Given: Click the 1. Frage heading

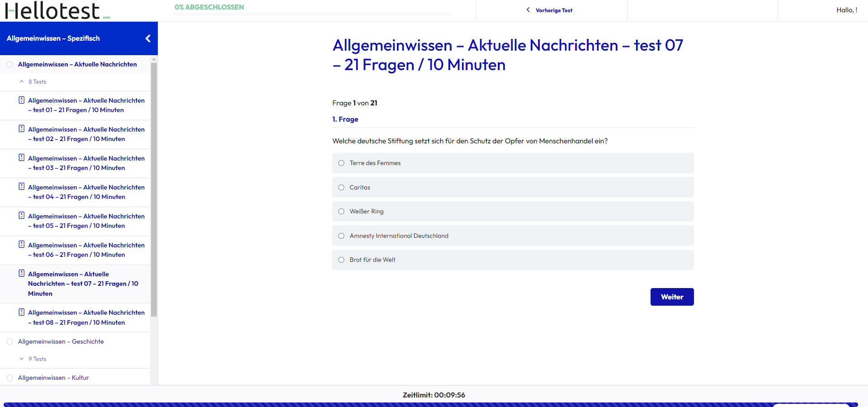Looking at the screenshot, I should tap(345, 119).
